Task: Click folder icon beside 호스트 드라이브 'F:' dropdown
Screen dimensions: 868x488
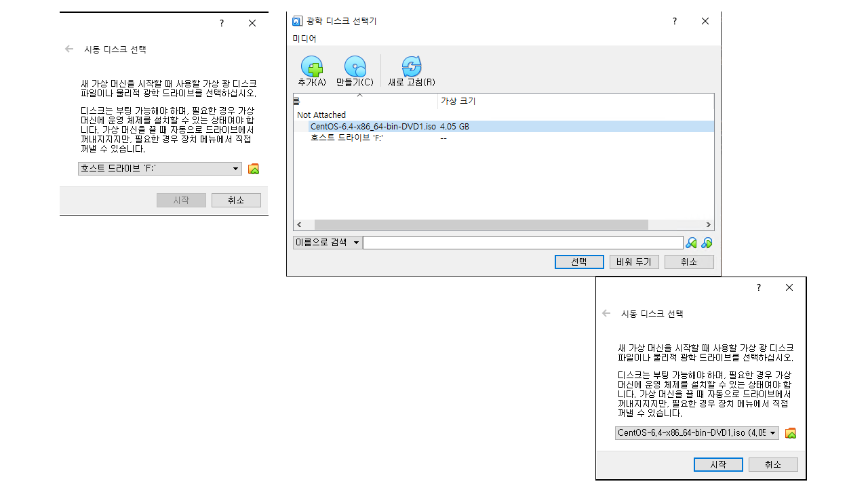Action: [254, 169]
